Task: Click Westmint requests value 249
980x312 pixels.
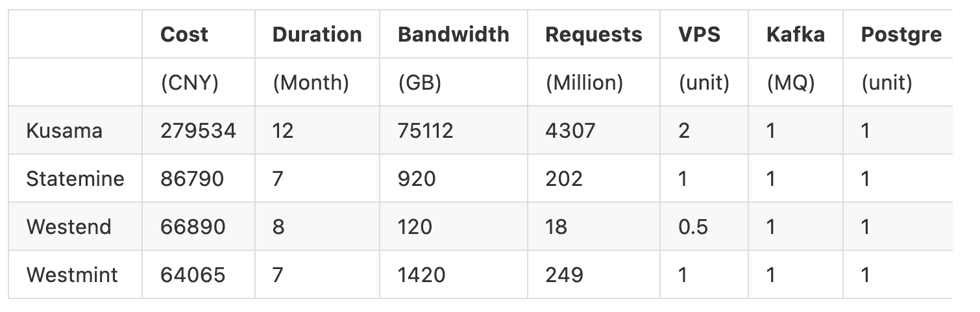Action: tap(565, 275)
